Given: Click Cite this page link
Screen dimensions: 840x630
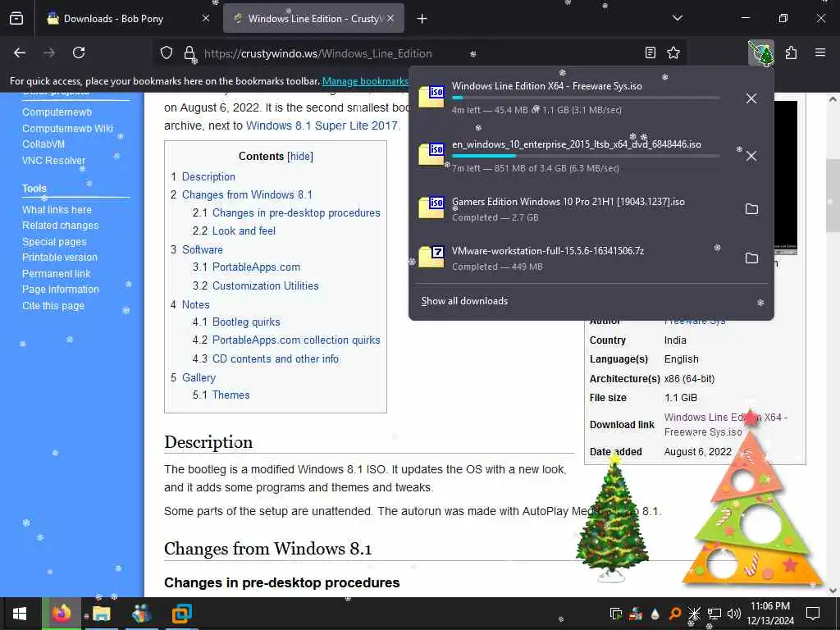Looking at the screenshot, I should click(53, 306).
